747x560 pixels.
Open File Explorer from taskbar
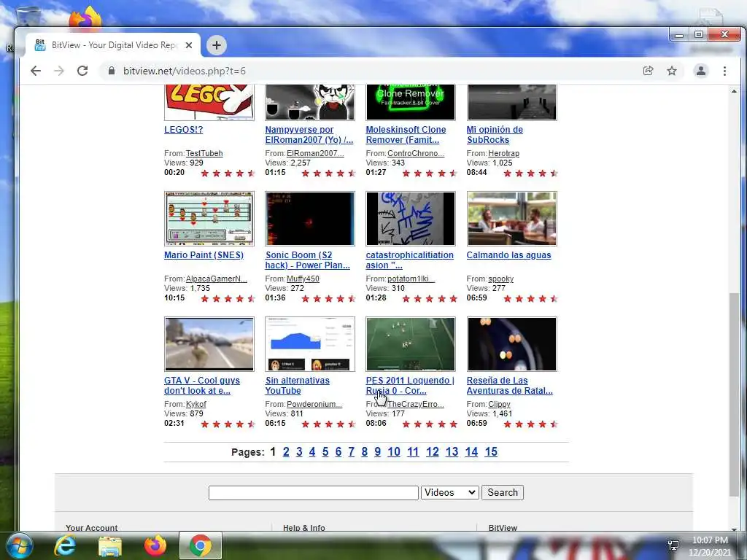(x=110, y=545)
